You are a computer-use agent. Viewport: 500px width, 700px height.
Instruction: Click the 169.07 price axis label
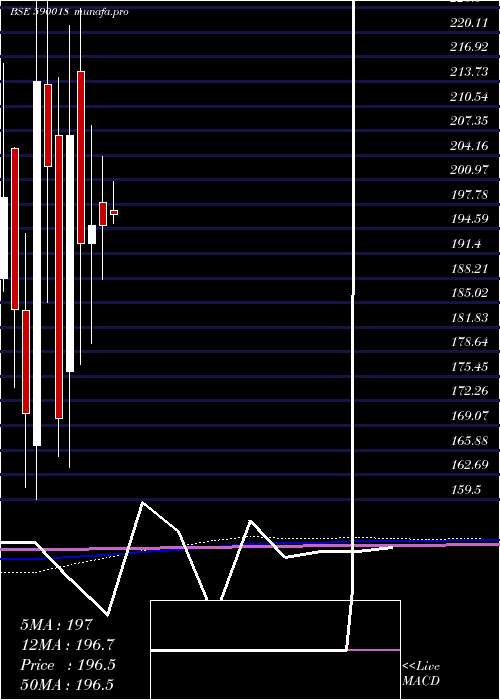pos(469,416)
